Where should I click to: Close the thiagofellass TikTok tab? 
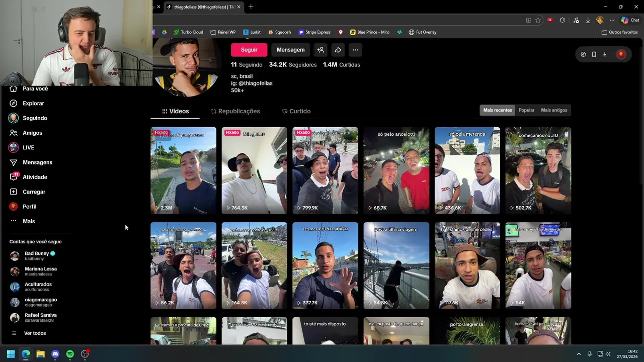click(x=239, y=7)
